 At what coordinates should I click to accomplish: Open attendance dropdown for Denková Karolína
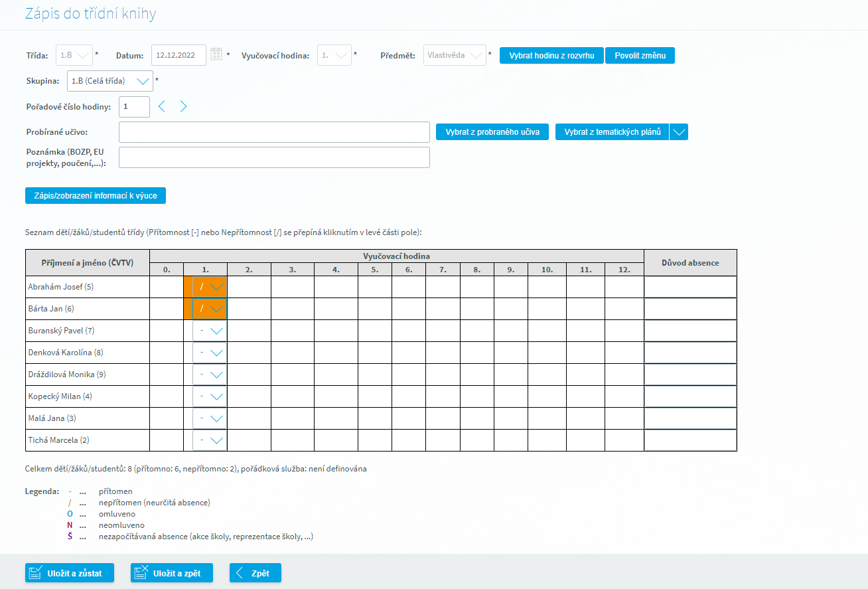tap(216, 353)
